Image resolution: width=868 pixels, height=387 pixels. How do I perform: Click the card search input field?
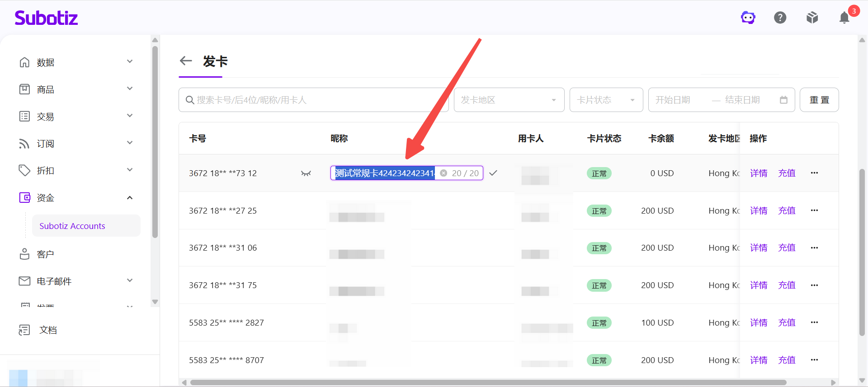pos(313,100)
